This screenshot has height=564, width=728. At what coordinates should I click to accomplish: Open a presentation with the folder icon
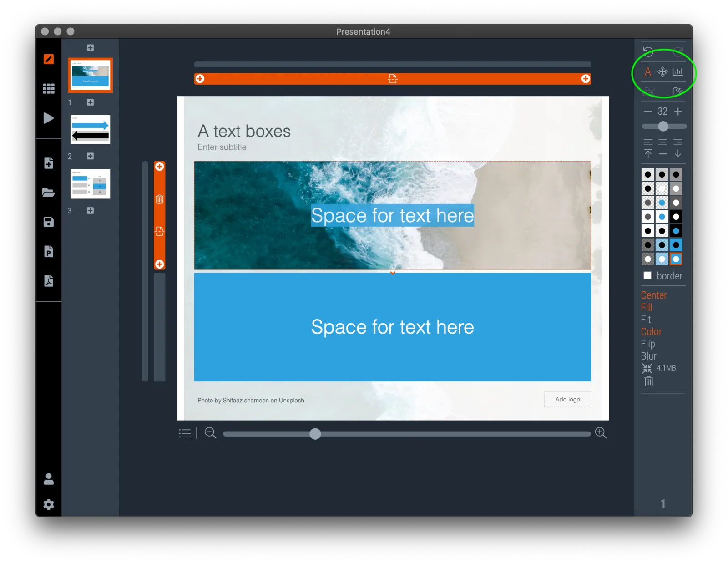point(49,193)
